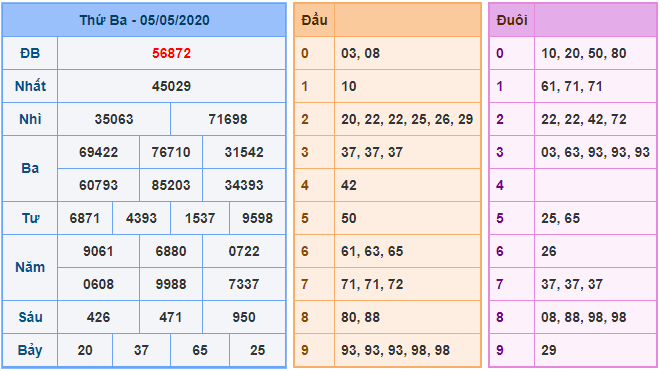Click the header 'Thứ Ba - 05/05/2020'
The width and height of the screenshot is (660, 371).
point(144,20)
